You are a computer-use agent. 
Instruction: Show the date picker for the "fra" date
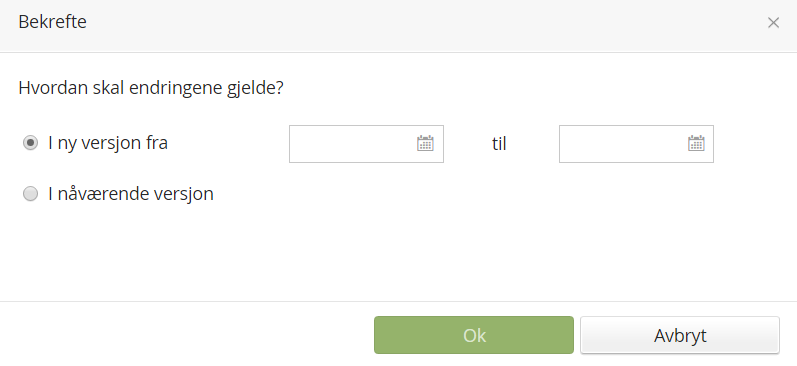coord(425,143)
